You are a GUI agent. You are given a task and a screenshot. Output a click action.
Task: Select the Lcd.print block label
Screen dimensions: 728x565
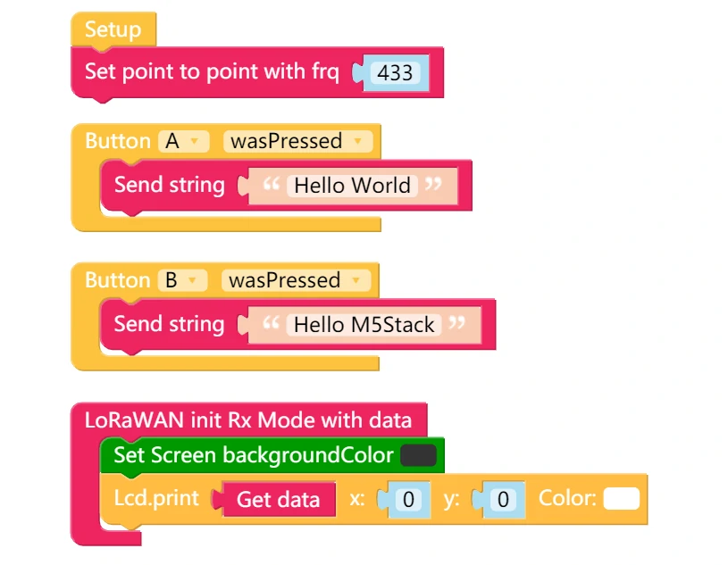pyautogui.click(x=156, y=498)
